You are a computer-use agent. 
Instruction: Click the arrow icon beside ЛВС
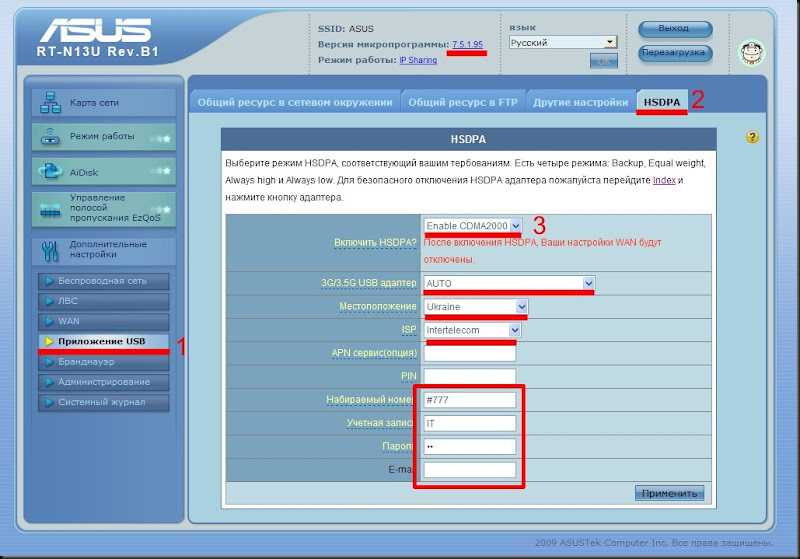(x=49, y=301)
